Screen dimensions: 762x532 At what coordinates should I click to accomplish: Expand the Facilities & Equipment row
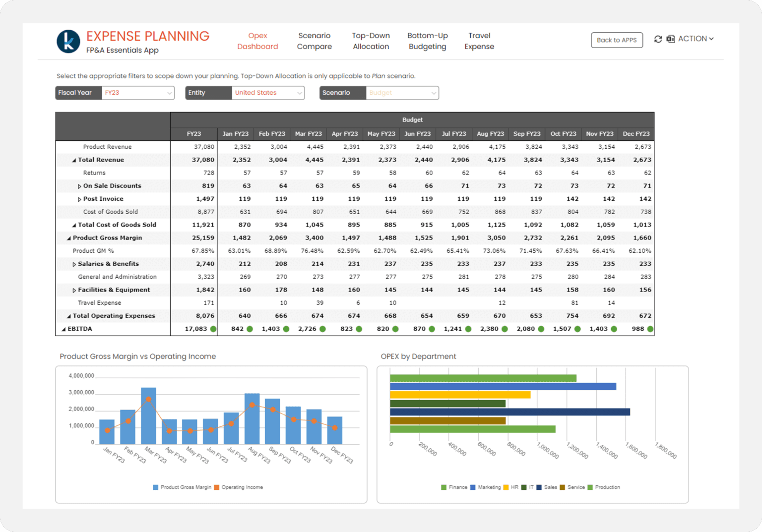point(74,290)
